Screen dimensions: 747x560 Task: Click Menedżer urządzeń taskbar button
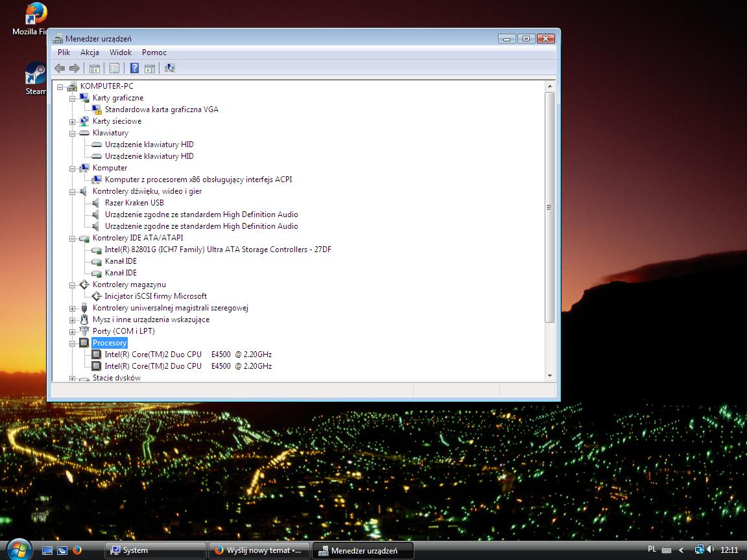click(x=362, y=550)
